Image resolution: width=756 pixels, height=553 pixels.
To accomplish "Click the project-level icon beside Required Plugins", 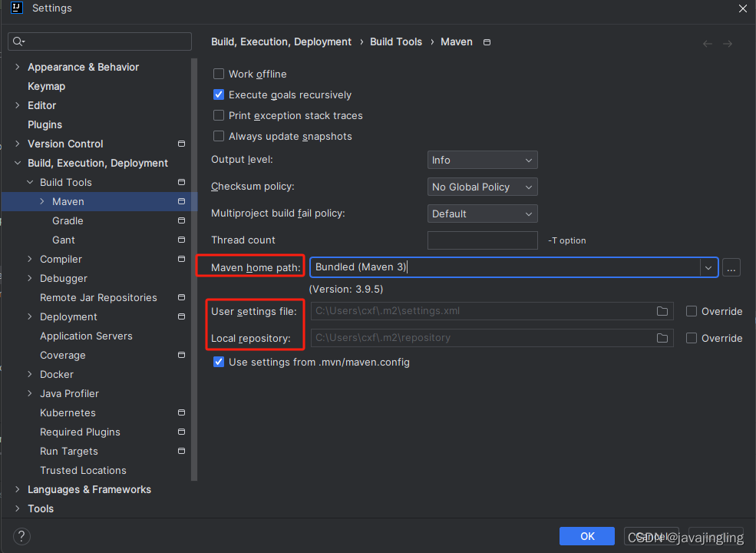I will click(181, 432).
